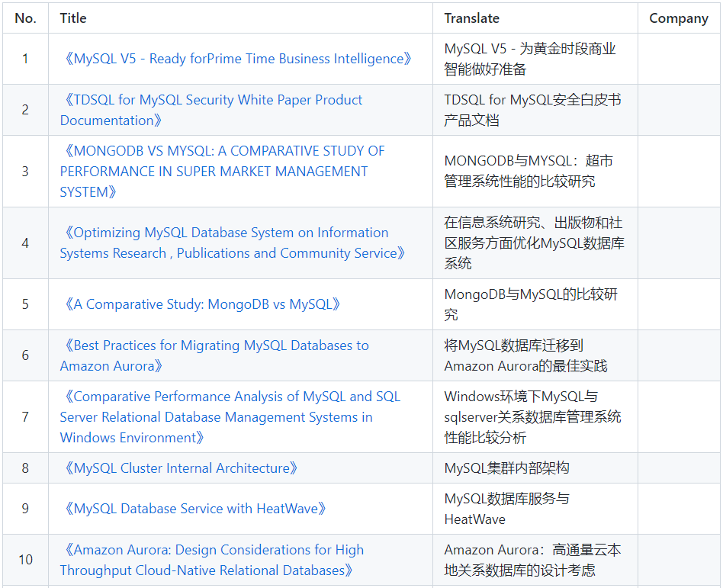The width and height of the screenshot is (723, 588).
Task: Open the Amazon Aurora Design Considerations link
Action: coord(212,560)
